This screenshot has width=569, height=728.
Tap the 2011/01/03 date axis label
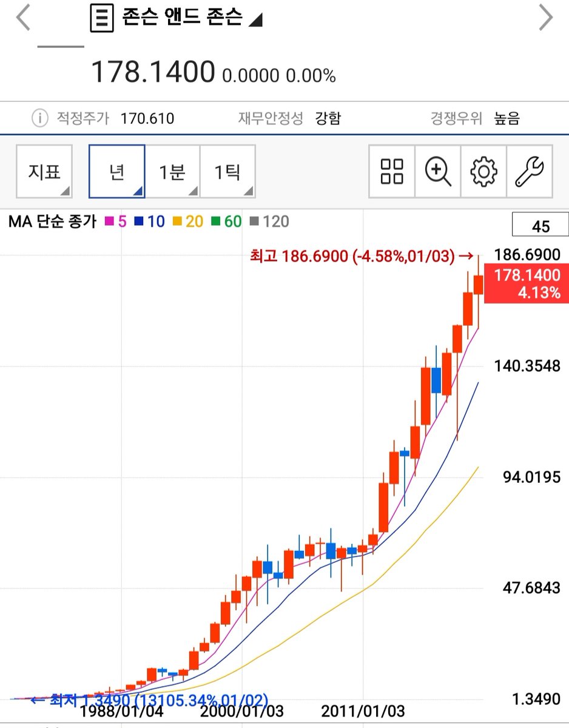click(363, 711)
